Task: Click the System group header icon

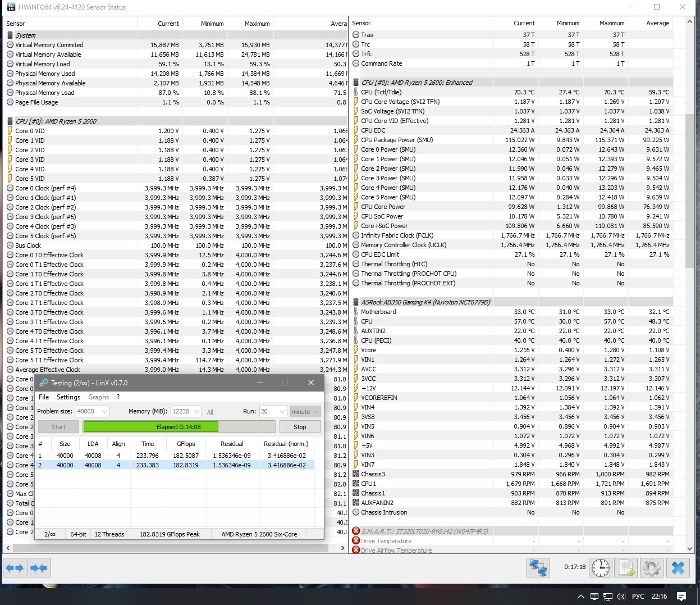Action: [10, 35]
